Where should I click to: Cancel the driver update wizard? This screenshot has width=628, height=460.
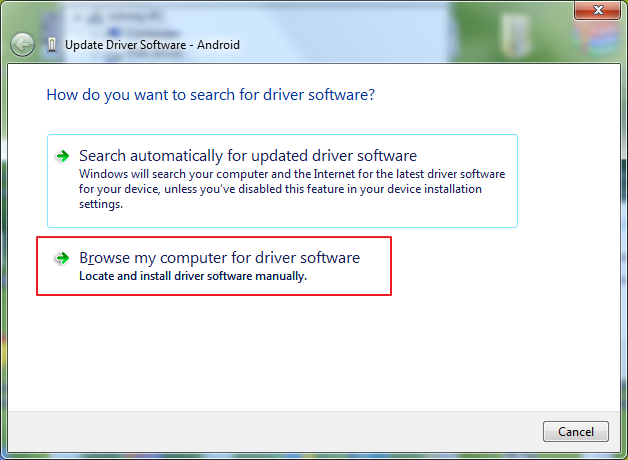[576, 432]
